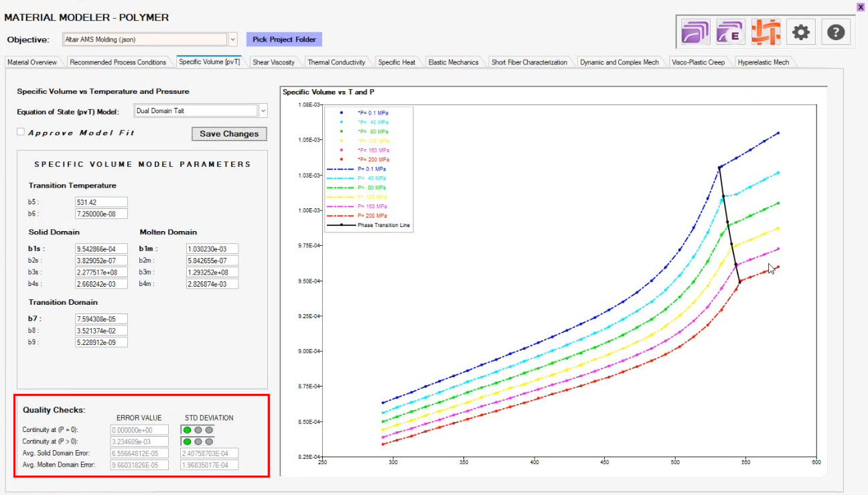Click the Pick Project Folder button

click(x=284, y=40)
